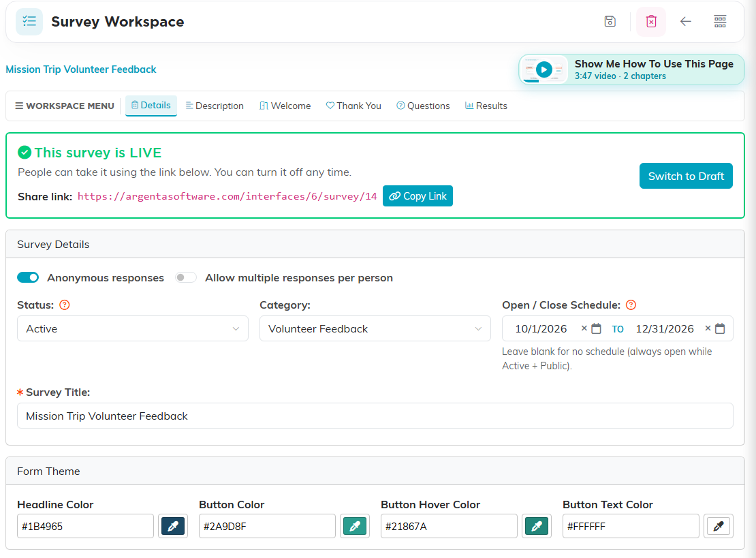The image size is (756, 558).
Task: Click the start date field 10/1/2026
Action: (x=541, y=328)
